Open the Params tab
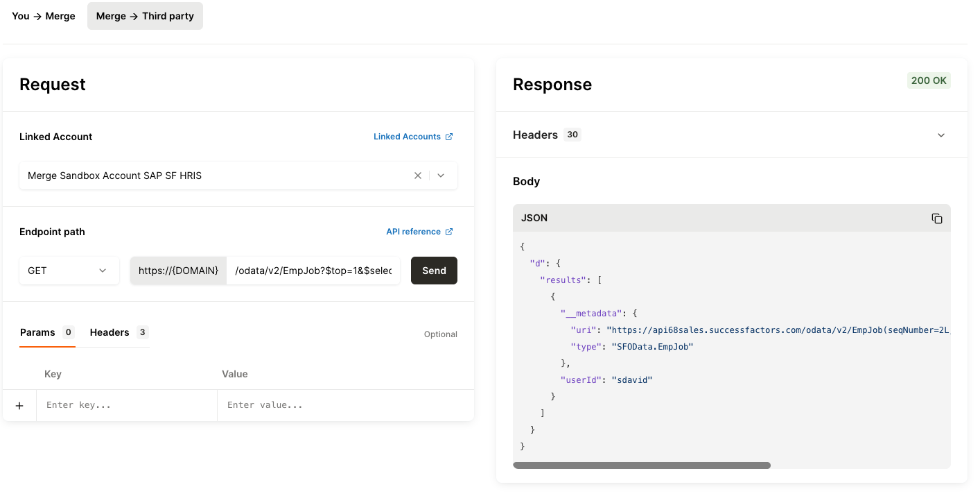Image resolution: width=980 pixels, height=496 pixels. tap(37, 332)
